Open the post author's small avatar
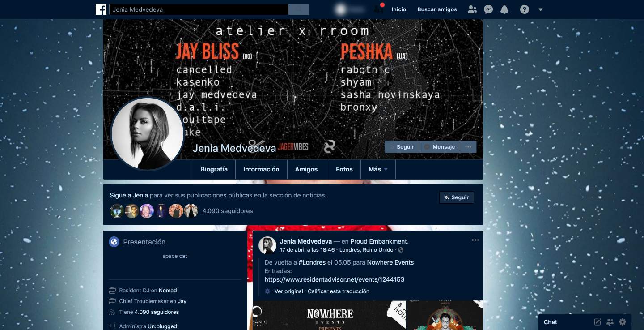 tap(267, 245)
